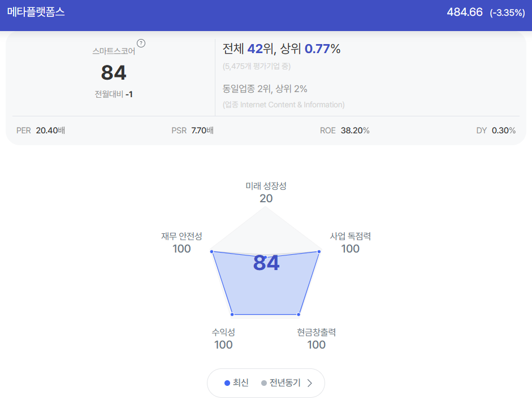Click the PSR 7.70배 metric

192,131
